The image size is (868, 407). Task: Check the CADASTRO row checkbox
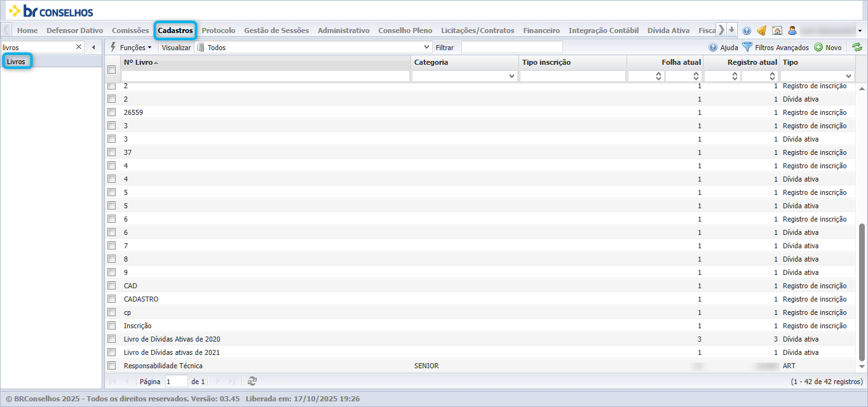pos(112,299)
